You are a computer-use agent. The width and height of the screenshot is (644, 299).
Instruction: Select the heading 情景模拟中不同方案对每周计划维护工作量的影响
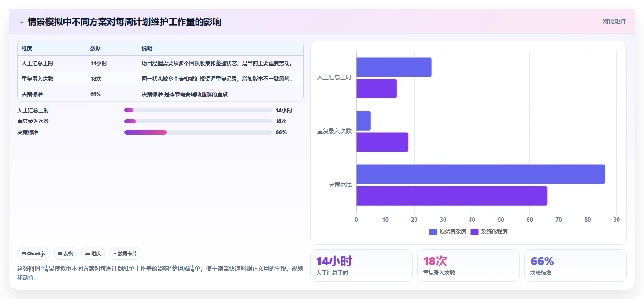(x=124, y=22)
